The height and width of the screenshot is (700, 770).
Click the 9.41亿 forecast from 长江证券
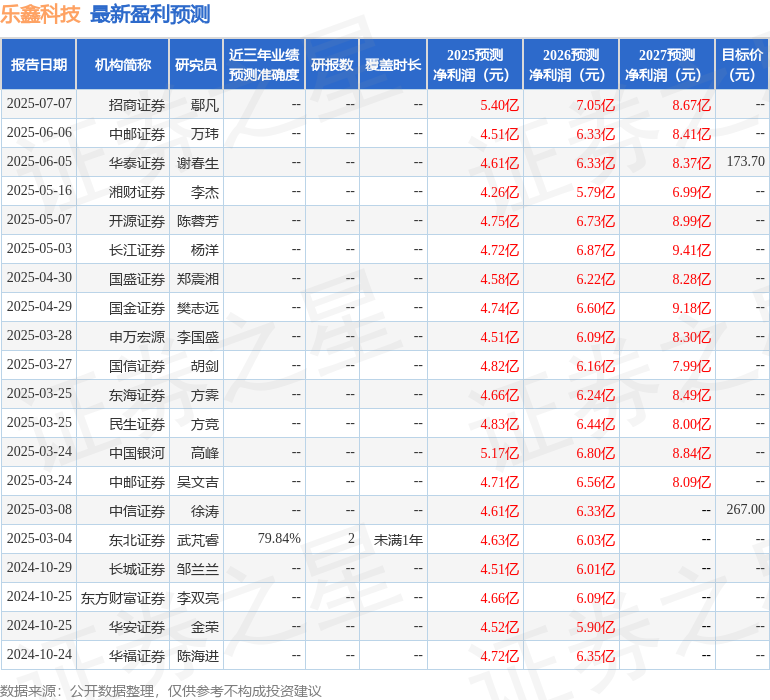[x=691, y=249]
